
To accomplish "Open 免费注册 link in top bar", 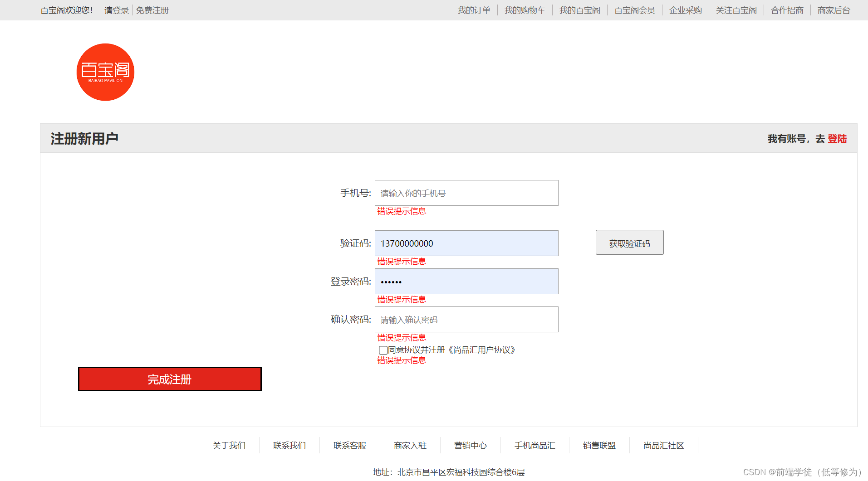I will 152,10.
